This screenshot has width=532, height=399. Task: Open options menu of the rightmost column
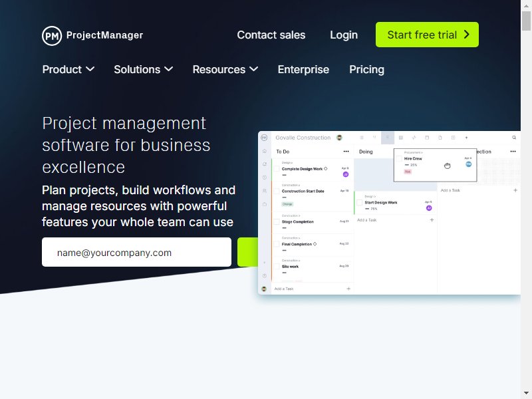coord(513,152)
